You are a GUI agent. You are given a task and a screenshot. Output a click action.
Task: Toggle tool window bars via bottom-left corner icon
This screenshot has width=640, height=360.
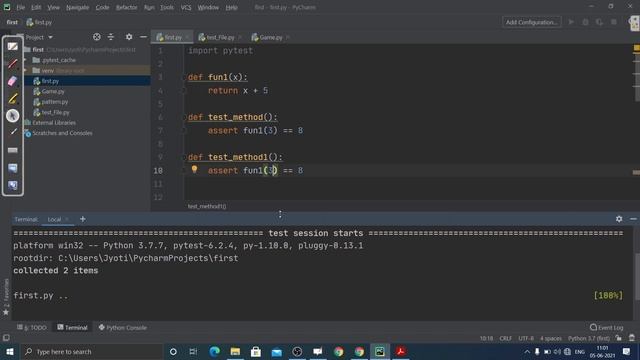(6, 338)
